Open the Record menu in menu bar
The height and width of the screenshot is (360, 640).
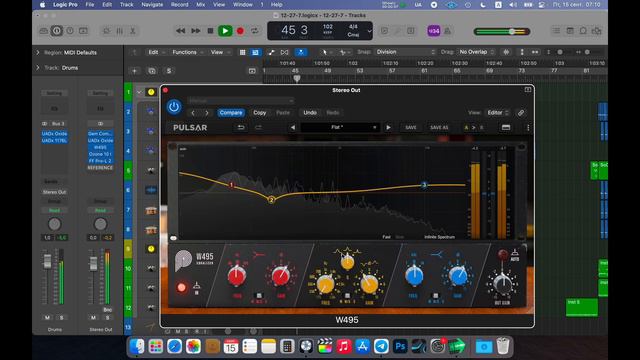pyautogui.click(x=180, y=4)
